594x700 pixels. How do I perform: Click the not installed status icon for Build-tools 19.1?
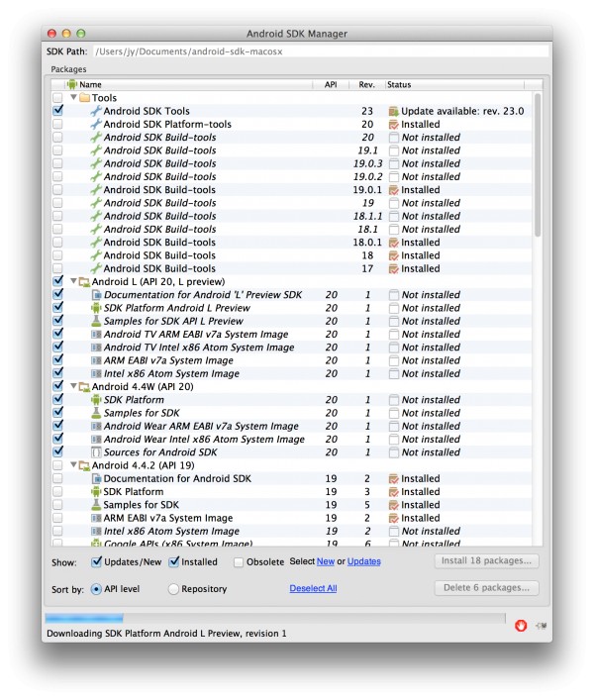click(393, 150)
